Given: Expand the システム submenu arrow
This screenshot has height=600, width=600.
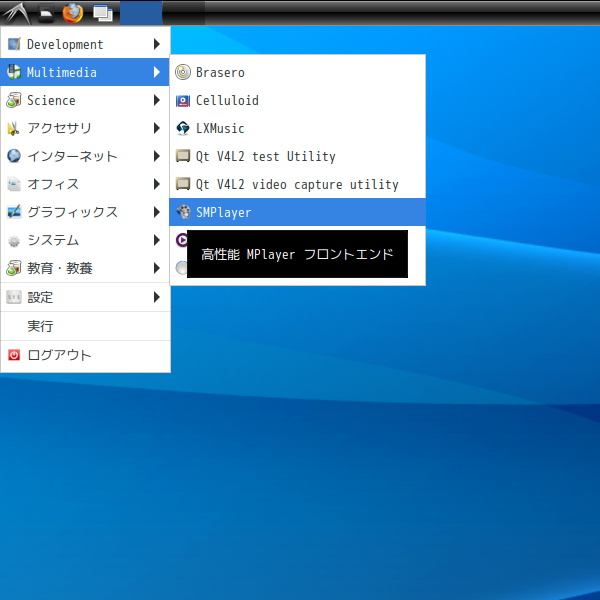Looking at the screenshot, I should coord(157,240).
